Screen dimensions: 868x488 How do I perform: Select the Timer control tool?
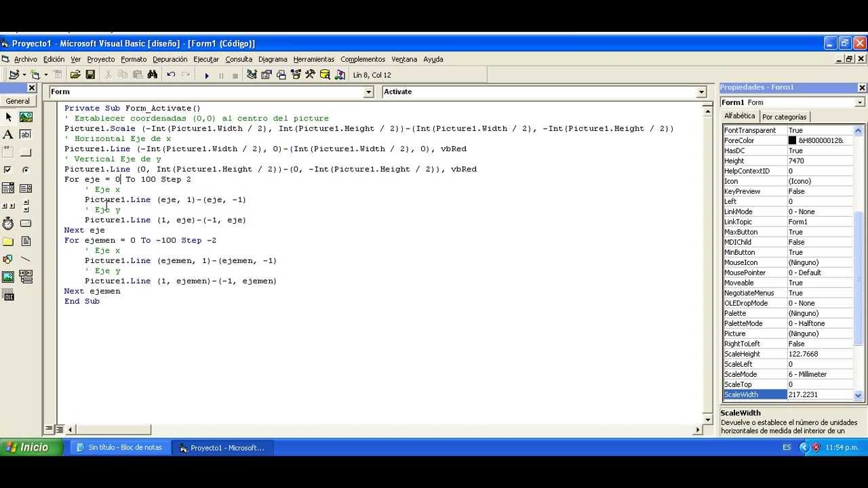pyautogui.click(x=8, y=224)
